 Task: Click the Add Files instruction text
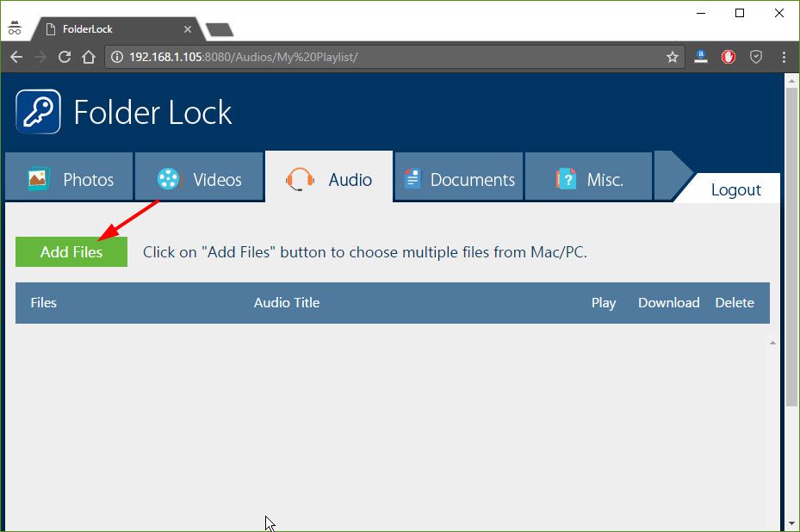tap(365, 252)
